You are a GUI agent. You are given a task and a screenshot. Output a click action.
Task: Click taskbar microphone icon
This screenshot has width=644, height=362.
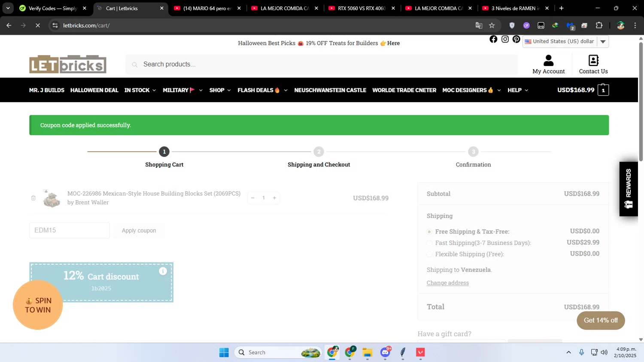581,353
